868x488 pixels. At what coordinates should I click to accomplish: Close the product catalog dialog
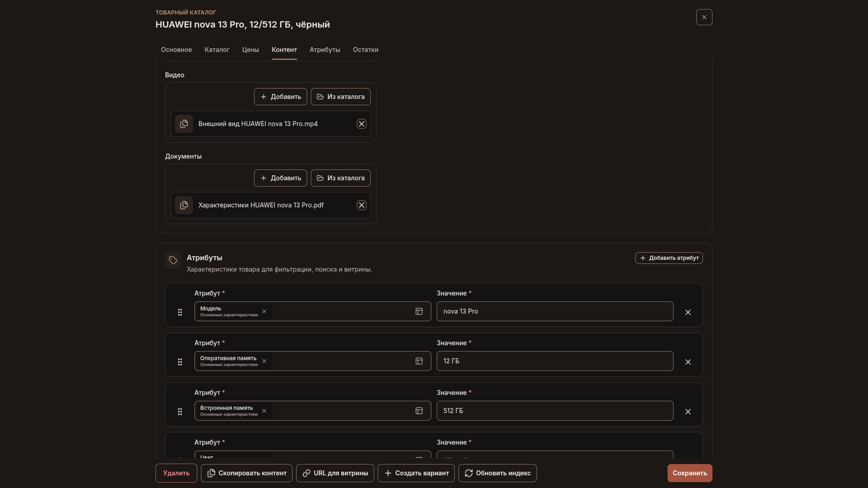(704, 17)
